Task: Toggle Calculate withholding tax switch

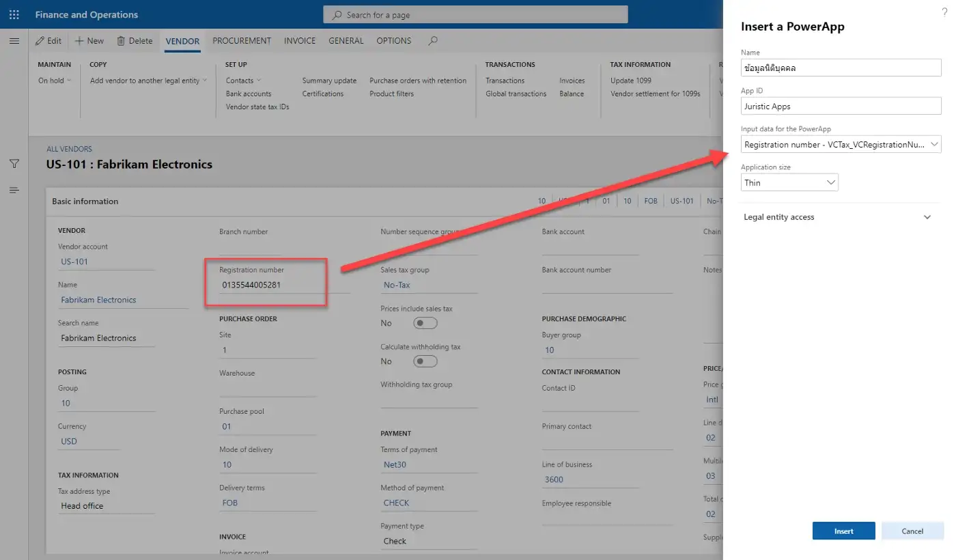Action: click(425, 361)
